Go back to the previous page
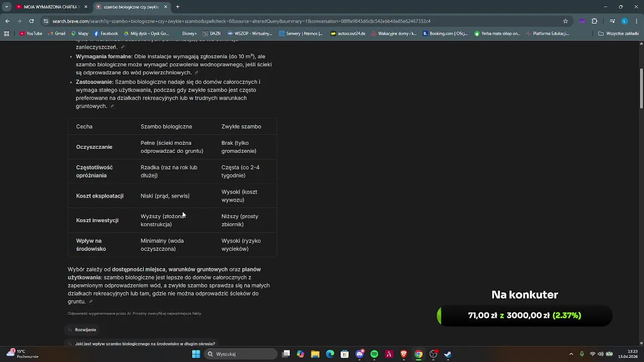 pyautogui.click(x=7, y=21)
